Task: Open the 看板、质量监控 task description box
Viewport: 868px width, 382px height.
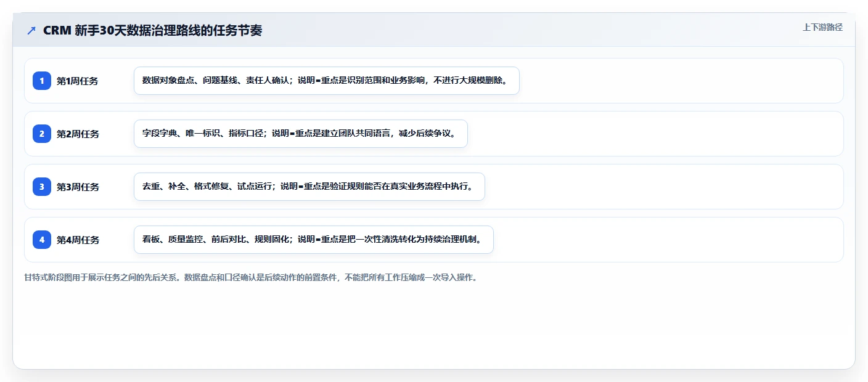Action: tap(314, 240)
